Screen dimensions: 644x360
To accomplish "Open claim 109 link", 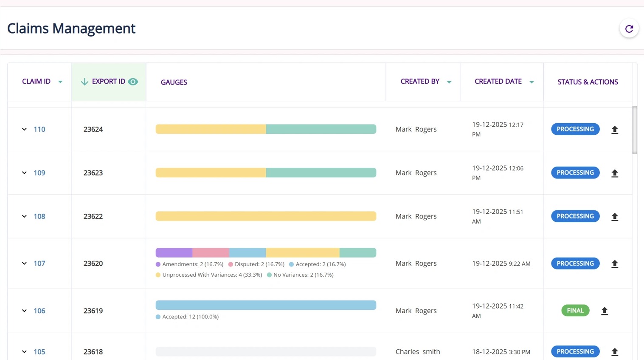I will point(39,173).
